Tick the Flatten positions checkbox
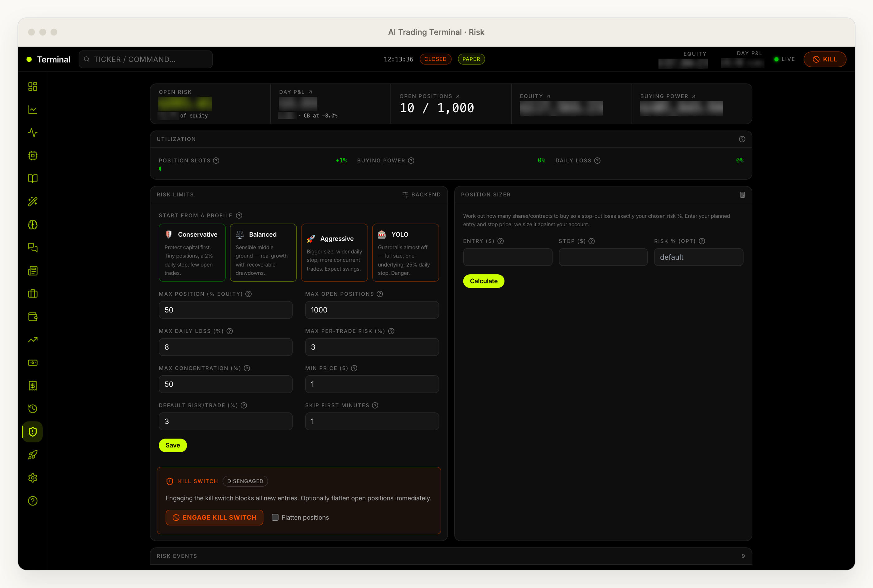873x588 pixels. [275, 518]
